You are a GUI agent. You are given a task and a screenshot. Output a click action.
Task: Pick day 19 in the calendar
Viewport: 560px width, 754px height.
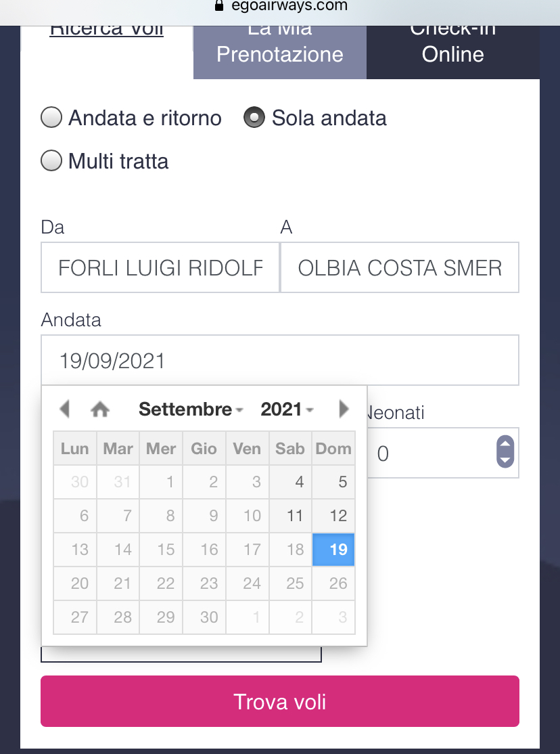tap(334, 549)
